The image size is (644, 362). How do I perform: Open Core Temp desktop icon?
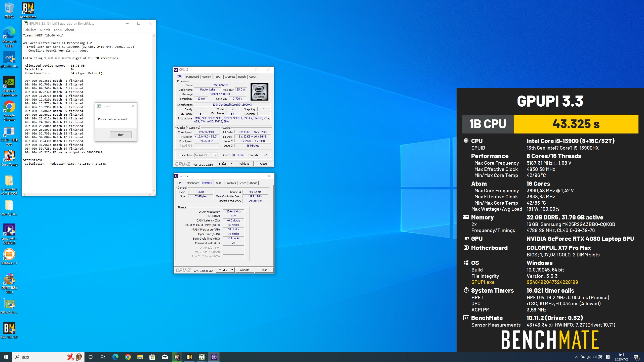(9, 158)
